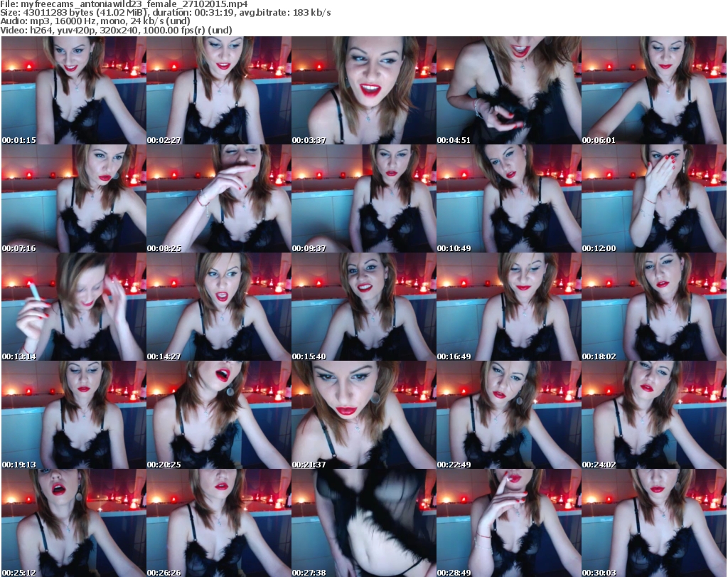Click the frame marked 00:19:13
Image resolution: width=728 pixels, height=577 pixels.
[74, 415]
